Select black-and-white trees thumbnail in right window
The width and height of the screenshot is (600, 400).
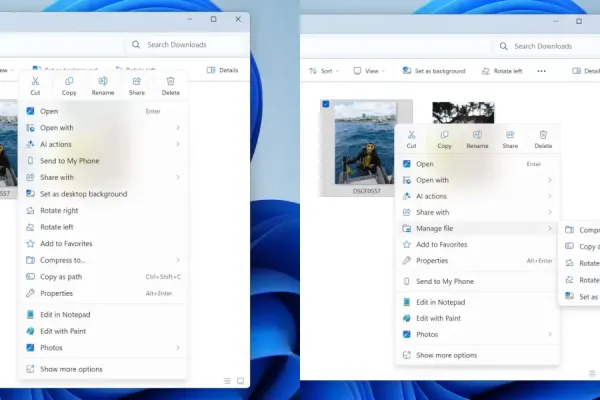(x=463, y=113)
